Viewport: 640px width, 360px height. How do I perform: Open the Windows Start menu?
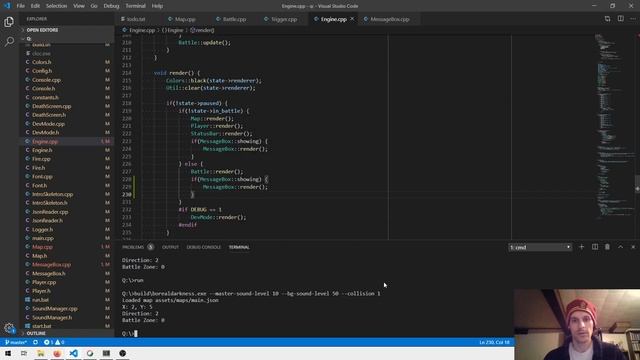tap(8, 353)
